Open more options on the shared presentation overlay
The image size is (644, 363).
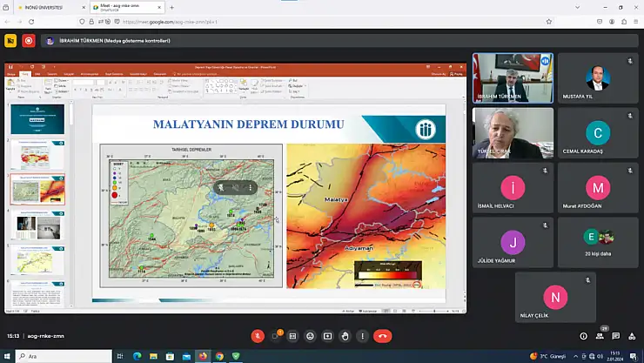point(251,187)
